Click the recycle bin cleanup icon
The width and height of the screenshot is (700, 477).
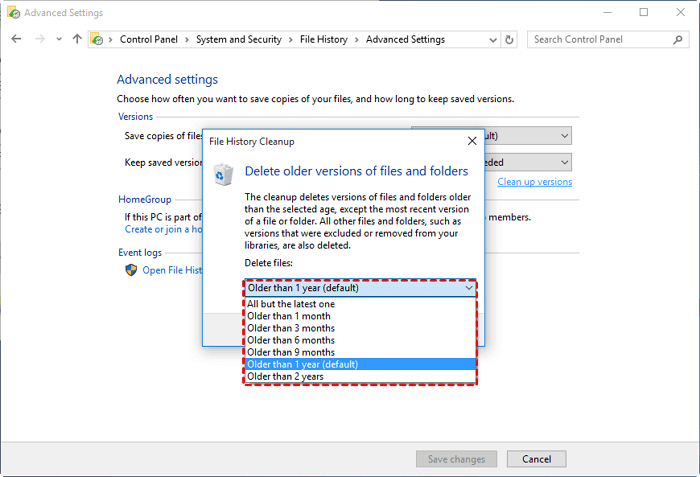point(223,174)
